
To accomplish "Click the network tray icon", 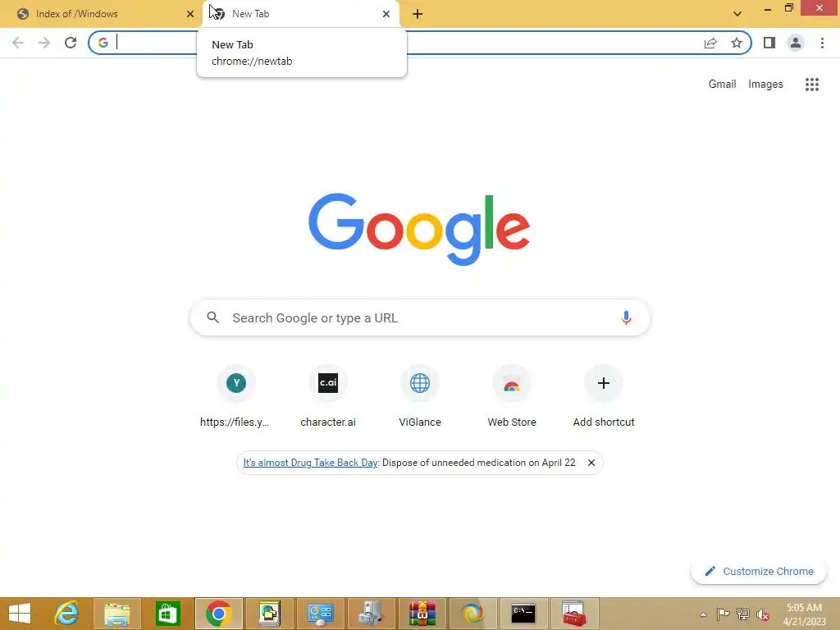I will [x=742, y=614].
